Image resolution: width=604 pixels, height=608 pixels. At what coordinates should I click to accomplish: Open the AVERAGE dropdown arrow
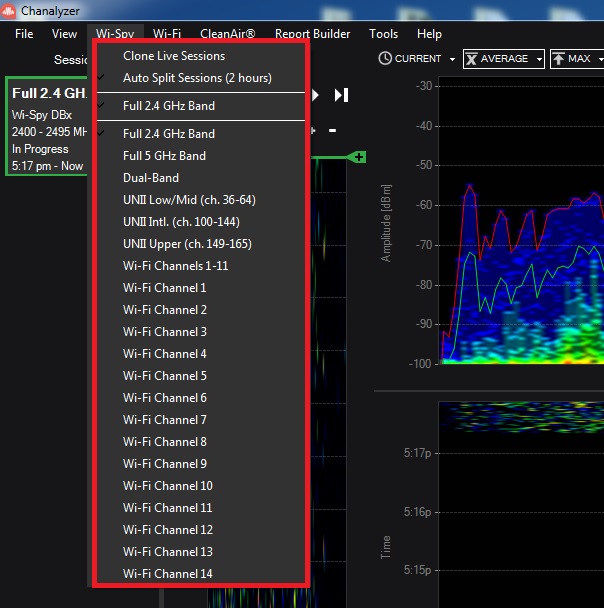(x=539, y=60)
